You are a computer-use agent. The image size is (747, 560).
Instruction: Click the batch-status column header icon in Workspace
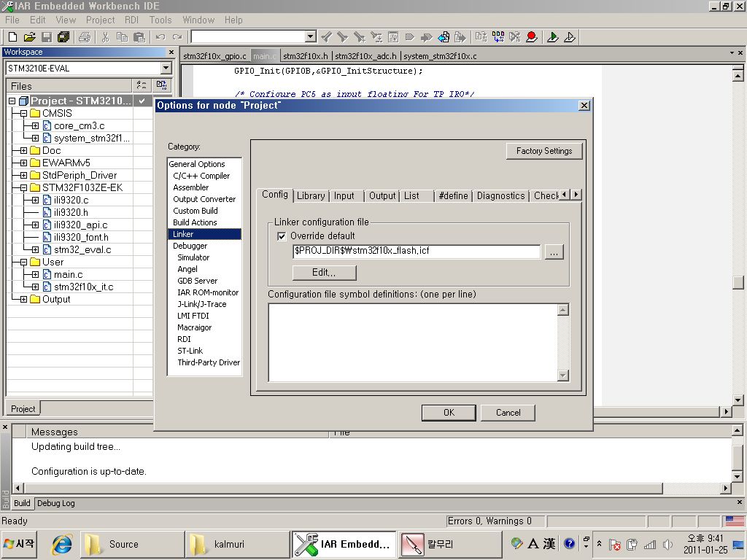pos(161,86)
